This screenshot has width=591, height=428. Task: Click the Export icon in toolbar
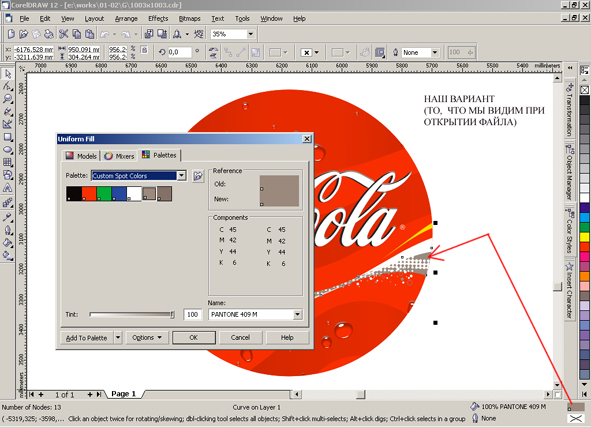pos(162,34)
